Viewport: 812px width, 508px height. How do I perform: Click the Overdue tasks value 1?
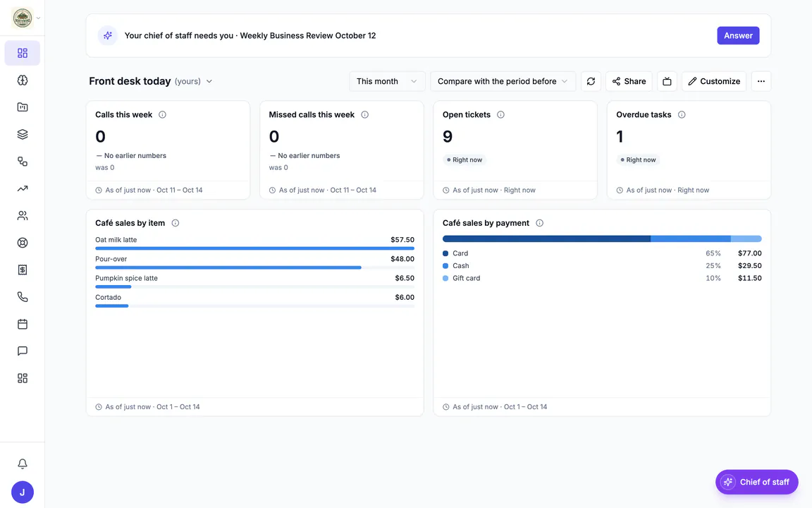point(620,136)
